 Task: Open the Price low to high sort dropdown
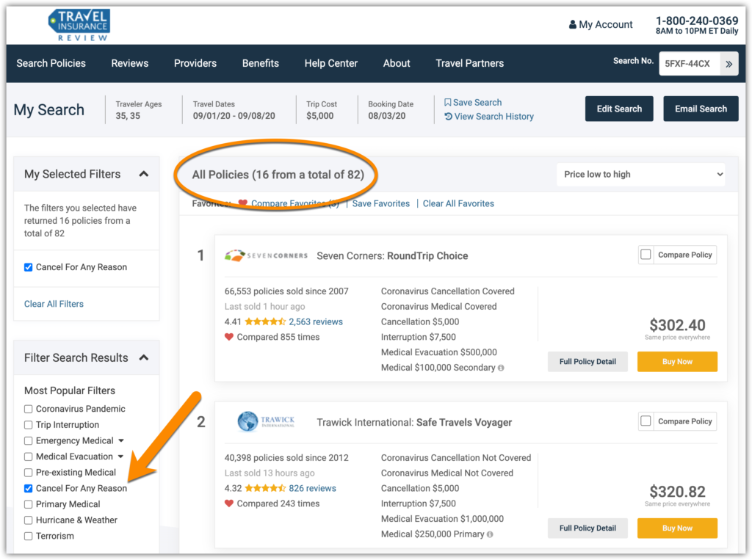coord(640,175)
